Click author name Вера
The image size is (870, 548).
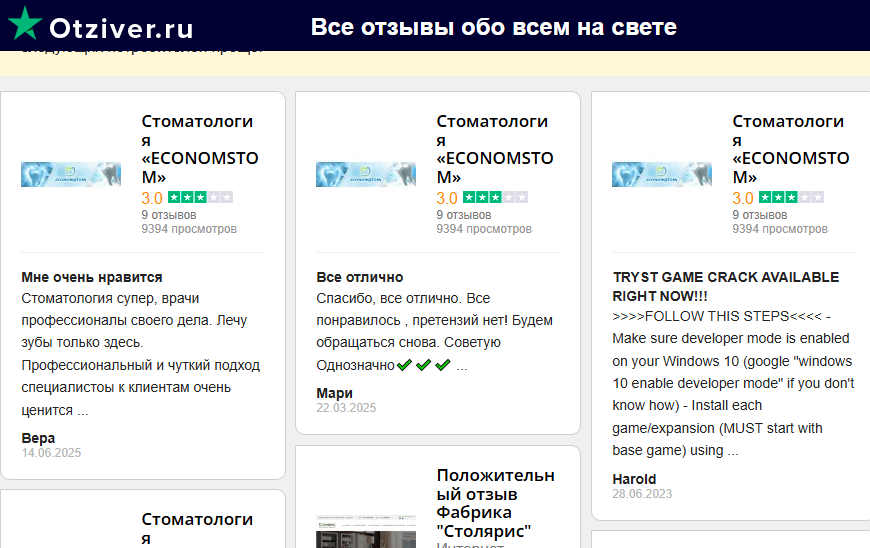point(38,438)
